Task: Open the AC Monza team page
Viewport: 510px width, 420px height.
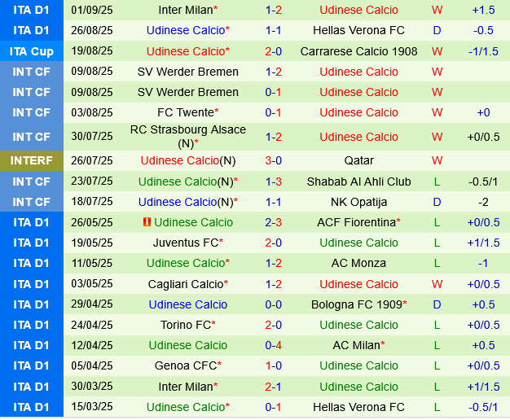Action: 358,263
